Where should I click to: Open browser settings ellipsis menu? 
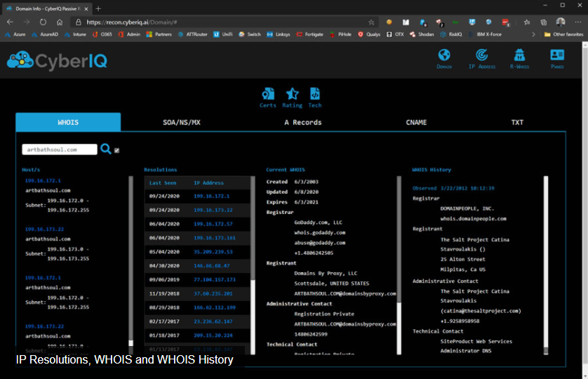tap(577, 22)
